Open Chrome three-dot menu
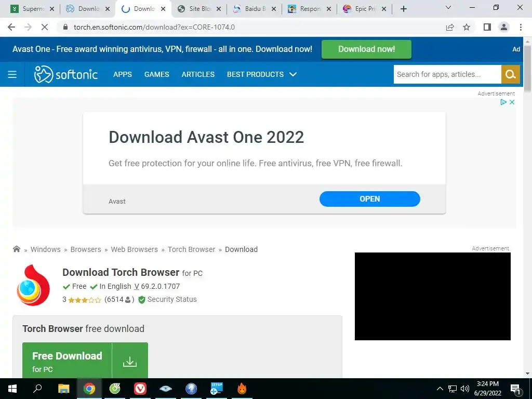 tap(521, 27)
